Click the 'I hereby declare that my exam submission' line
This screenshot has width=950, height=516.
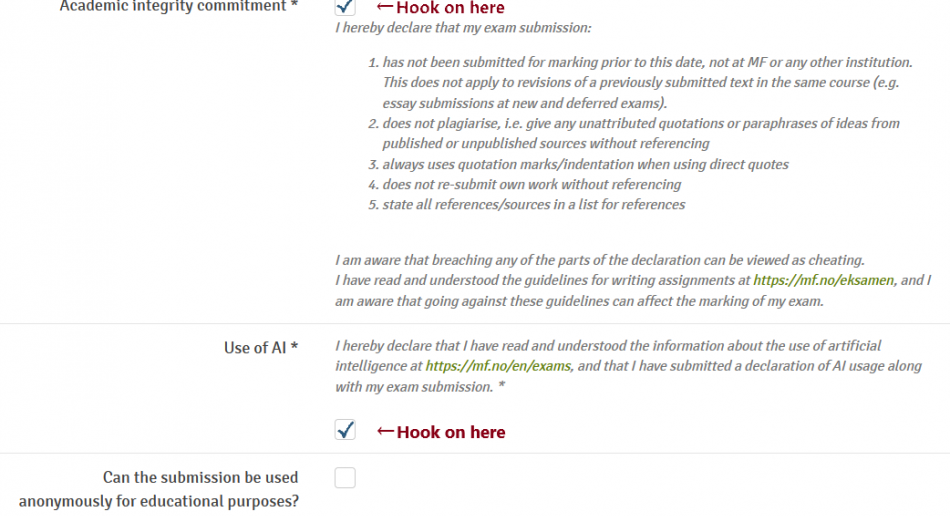[463, 27]
